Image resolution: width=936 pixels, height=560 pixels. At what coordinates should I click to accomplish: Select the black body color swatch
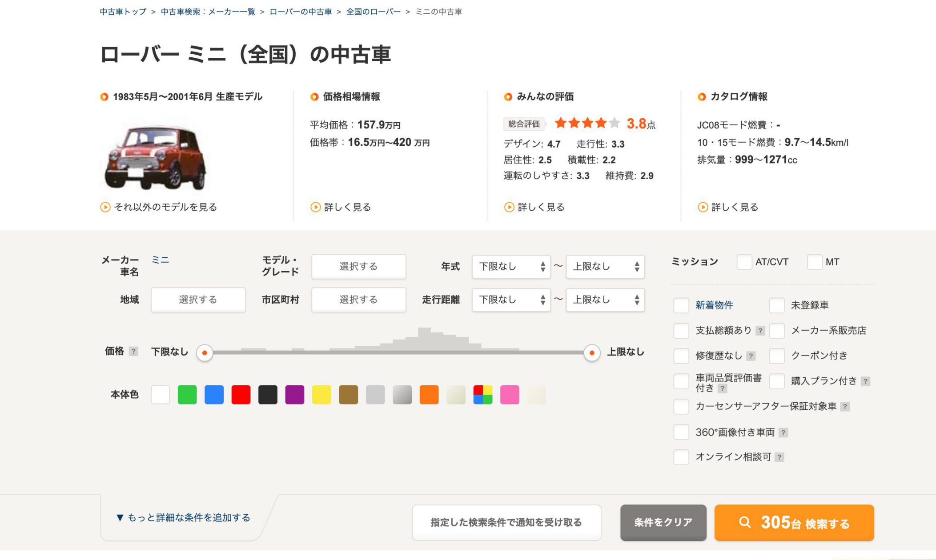click(x=268, y=395)
